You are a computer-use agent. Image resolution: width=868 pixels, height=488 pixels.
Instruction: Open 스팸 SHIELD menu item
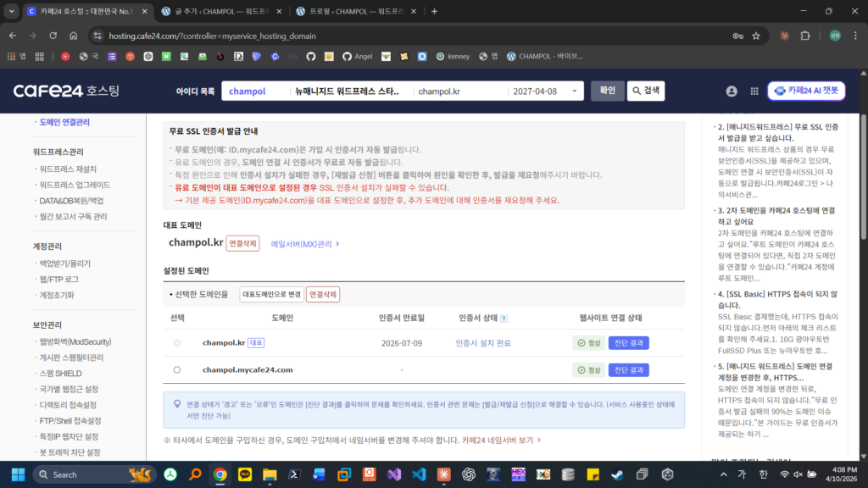[x=60, y=374]
